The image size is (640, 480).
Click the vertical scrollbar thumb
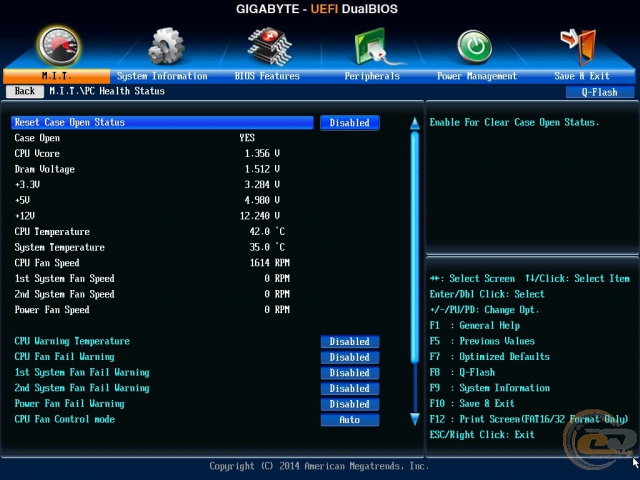(x=415, y=247)
